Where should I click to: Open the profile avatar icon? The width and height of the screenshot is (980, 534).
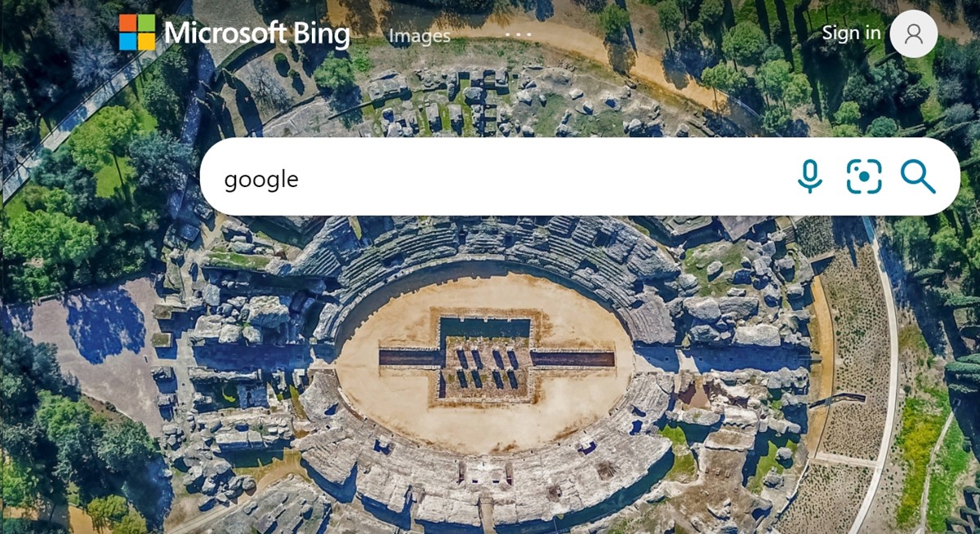914,33
